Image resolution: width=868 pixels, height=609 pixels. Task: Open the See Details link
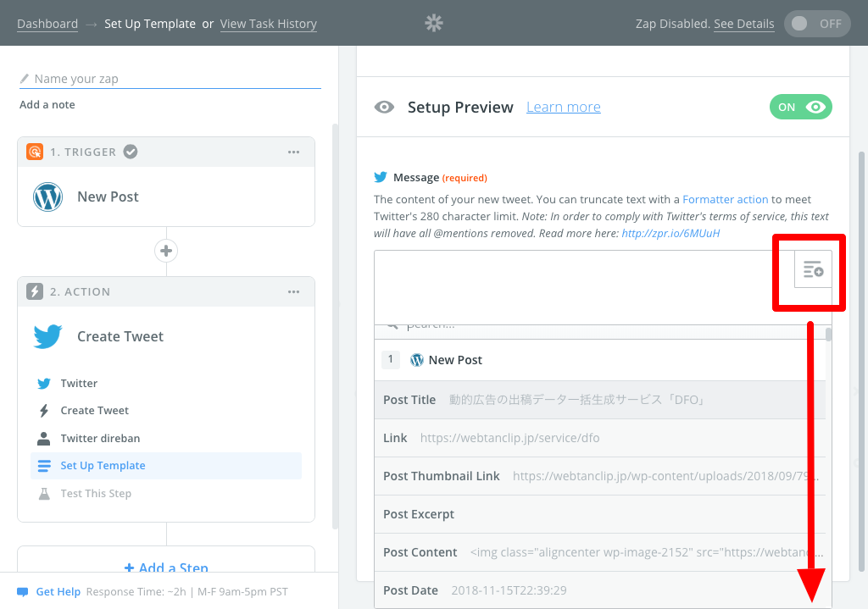[x=744, y=24]
